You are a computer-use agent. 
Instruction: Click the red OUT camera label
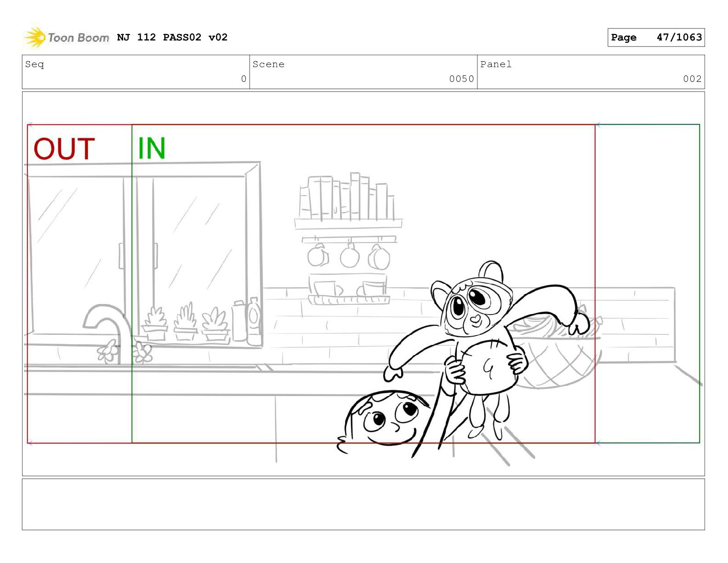[x=64, y=149]
